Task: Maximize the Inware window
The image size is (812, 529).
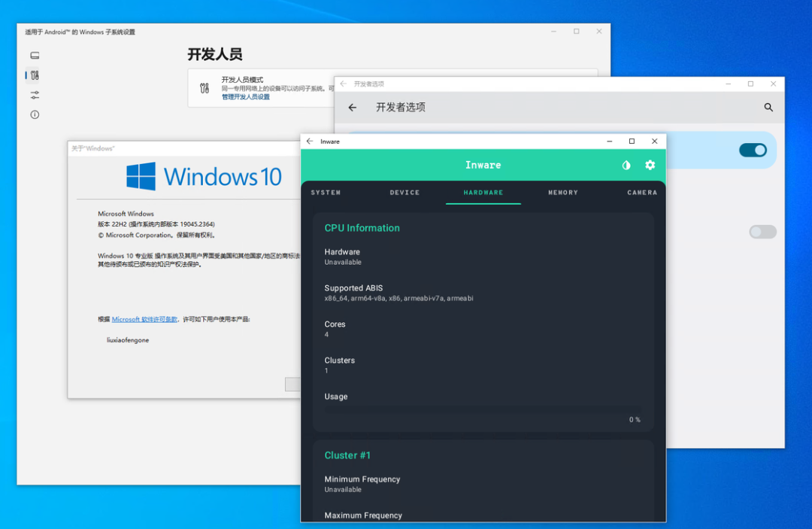Action: point(632,141)
